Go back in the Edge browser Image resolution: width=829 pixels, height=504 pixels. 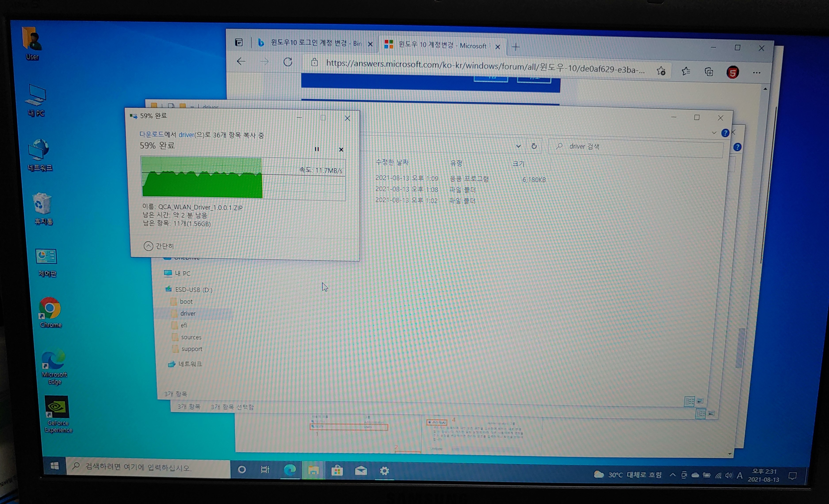pyautogui.click(x=241, y=61)
